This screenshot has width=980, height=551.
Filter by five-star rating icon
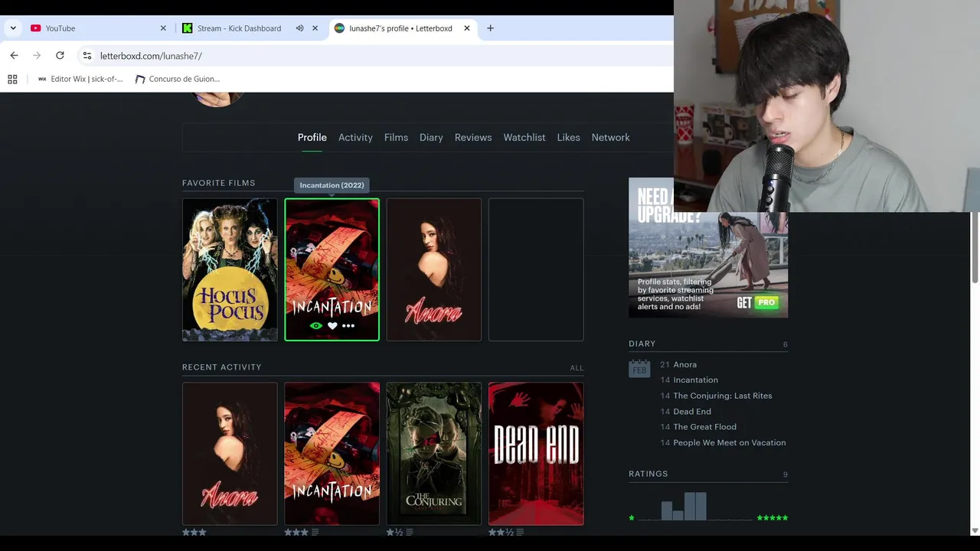[x=773, y=518]
